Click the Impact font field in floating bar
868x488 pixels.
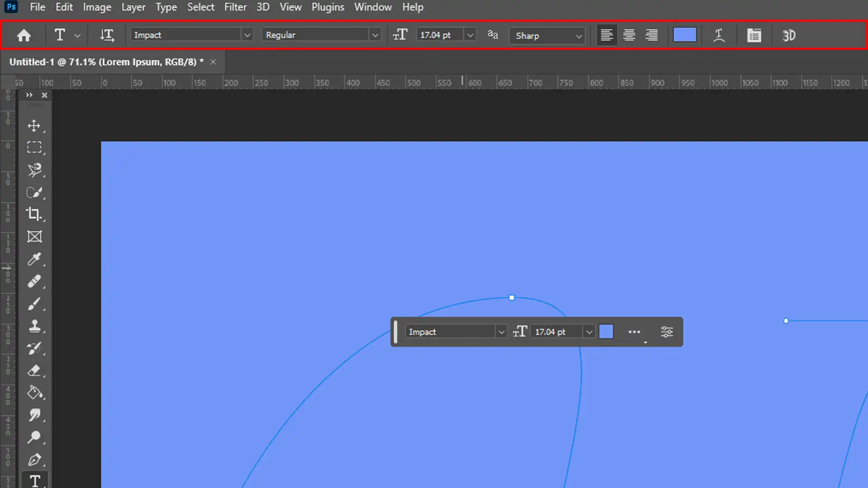tap(450, 332)
